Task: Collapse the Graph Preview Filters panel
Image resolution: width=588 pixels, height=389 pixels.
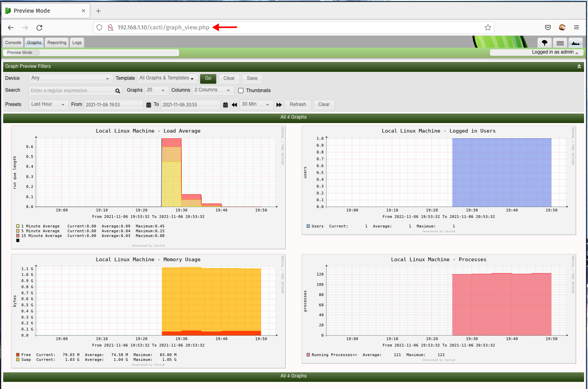Action: (579, 67)
